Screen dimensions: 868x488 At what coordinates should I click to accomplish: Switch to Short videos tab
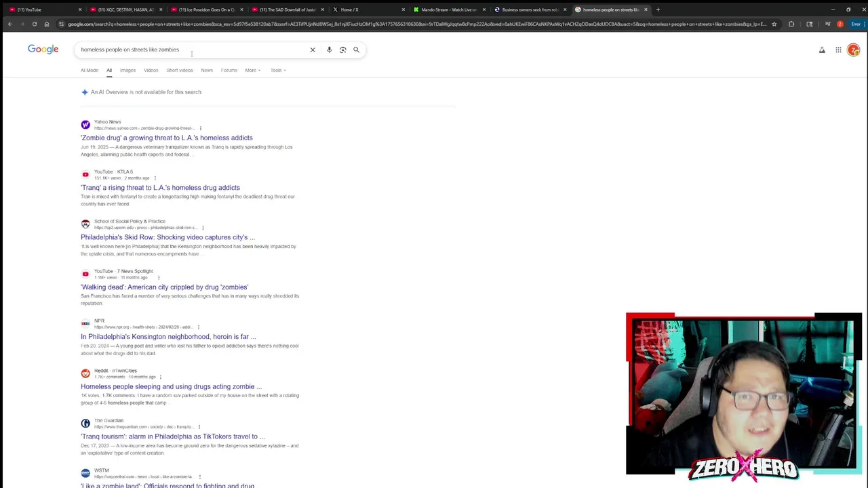(x=180, y=70)
